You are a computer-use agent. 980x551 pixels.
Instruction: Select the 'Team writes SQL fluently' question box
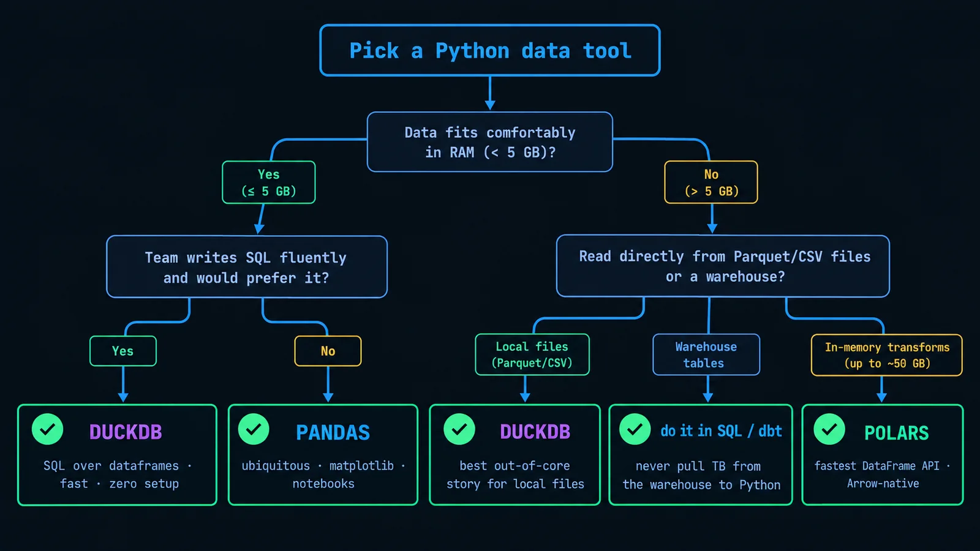point(247,267)
